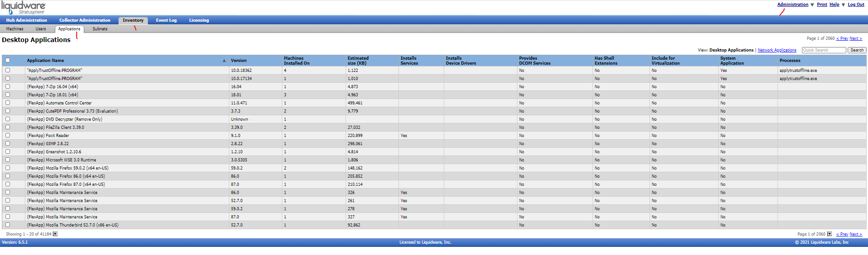868x255 pixels.
Task: Click the 499,461 estimated size value
Action: [355, 103]
